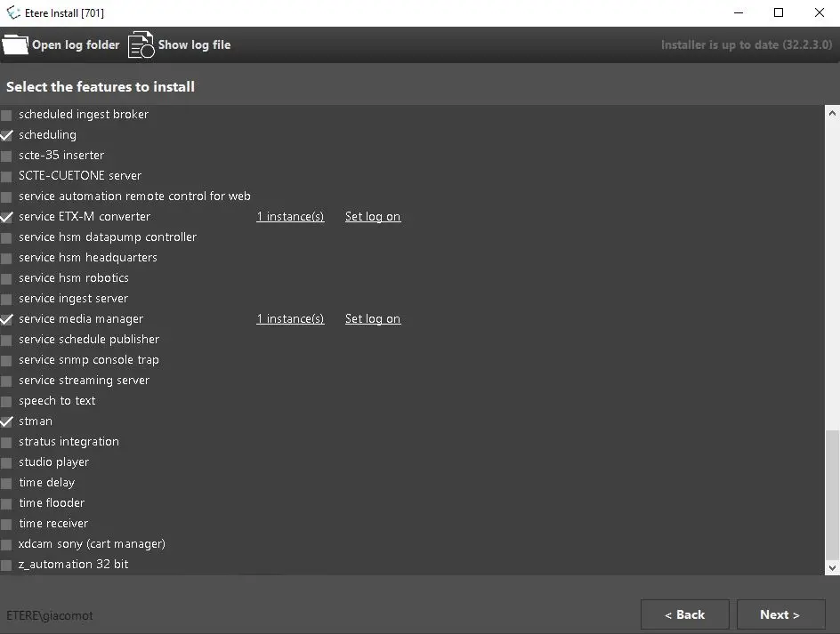
Task: Uncheck the scheduling feature
Action: (7, 135)
